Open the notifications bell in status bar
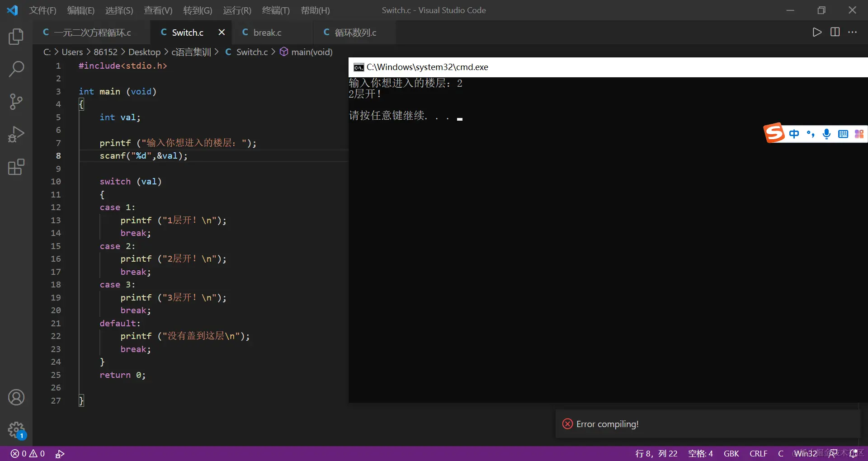Screen dimensions: 868x461 coord(853,453)
